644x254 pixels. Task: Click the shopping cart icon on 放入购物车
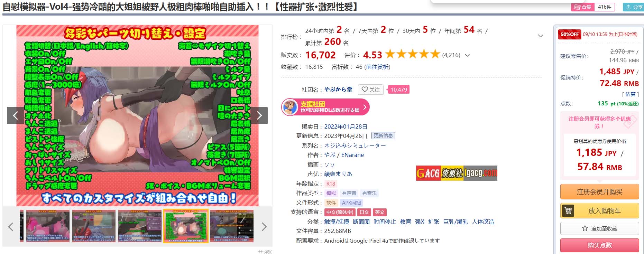click(568, 210)
